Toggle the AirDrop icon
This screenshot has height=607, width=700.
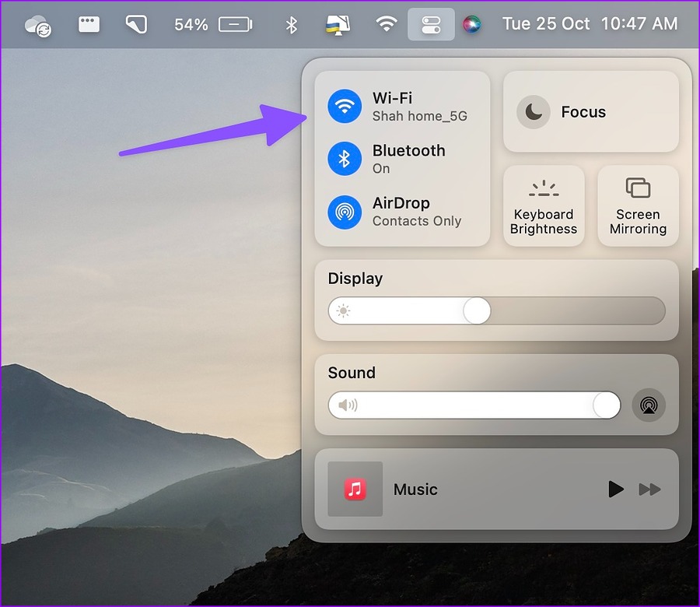(x=344, y=212)
